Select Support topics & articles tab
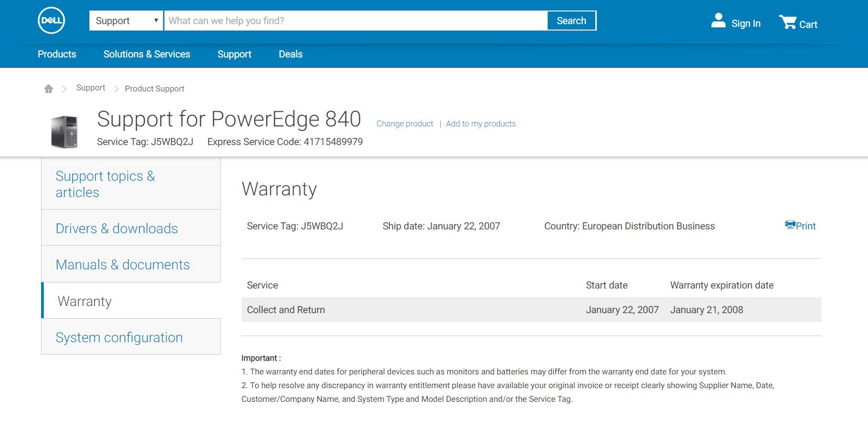Screen dimensions: 868x427 point(105,184)
